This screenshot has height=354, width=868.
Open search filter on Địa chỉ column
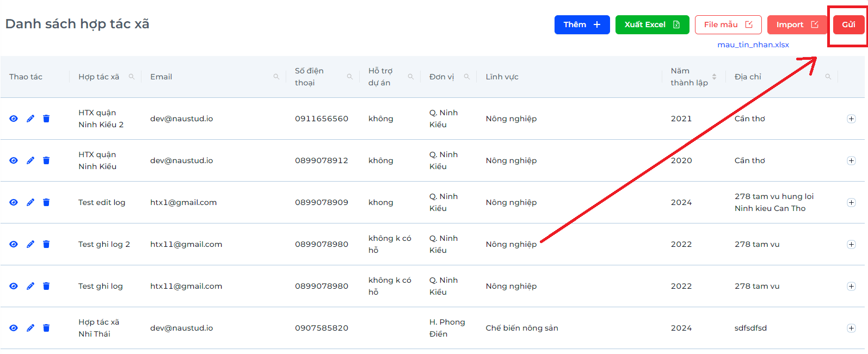click(828, 77)
